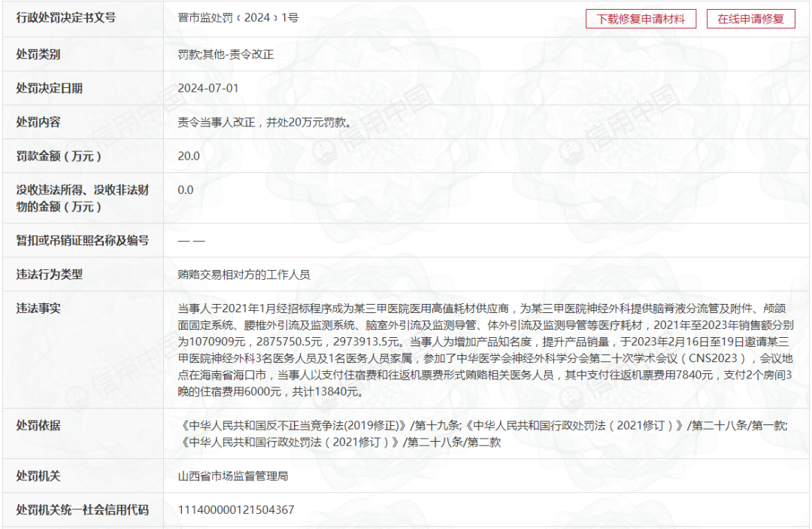812x529 pixels.
Task: Click the 处罚依据 legal basis text
Action: coord(481,434)
